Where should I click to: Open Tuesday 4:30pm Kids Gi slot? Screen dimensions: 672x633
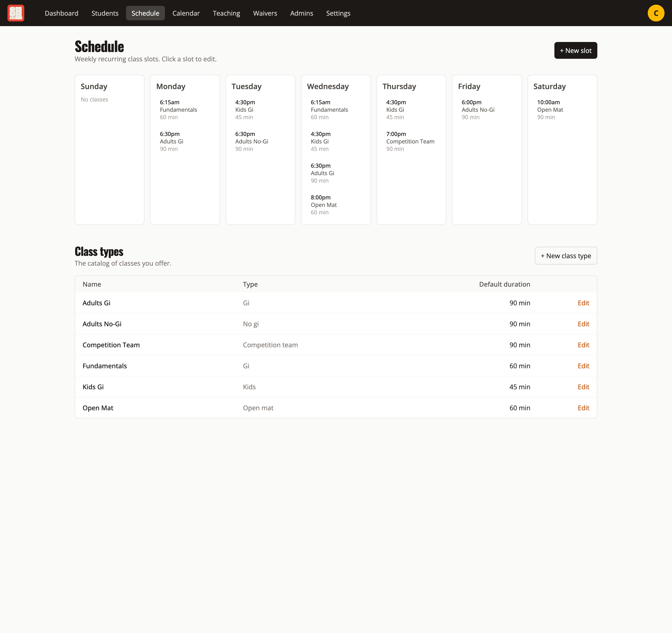tap(260, 109)
